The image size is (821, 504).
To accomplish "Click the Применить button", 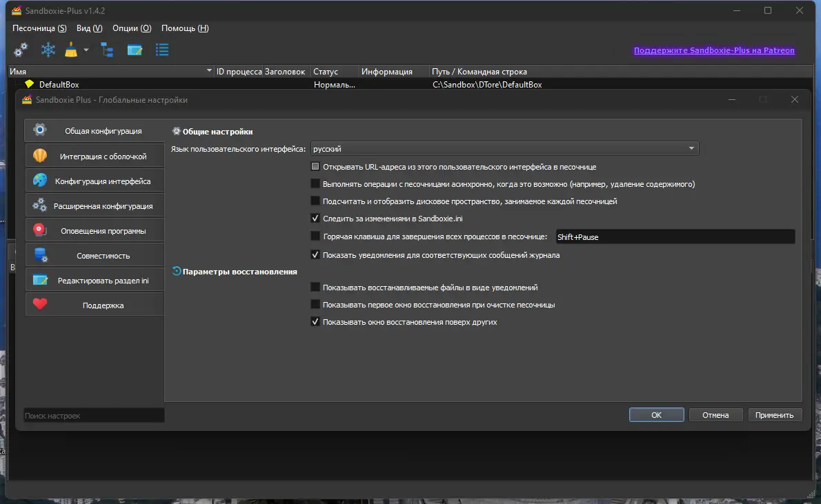I will pos(774,415).
